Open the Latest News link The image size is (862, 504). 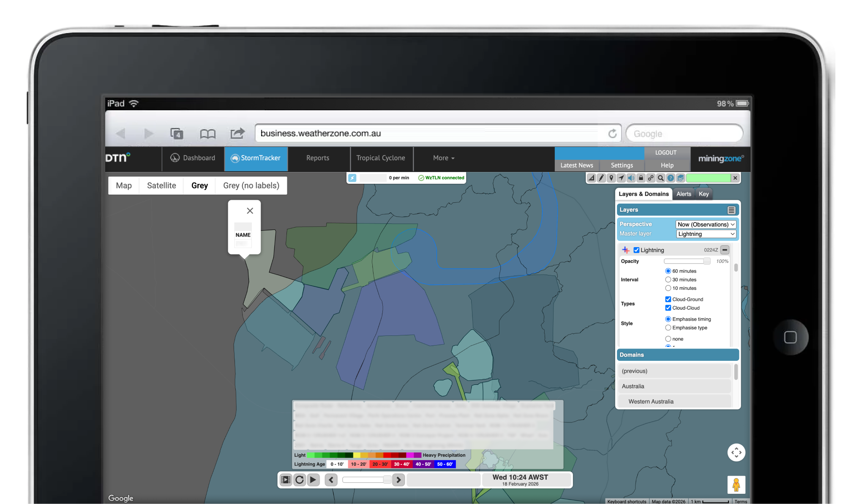tap(576, 165)
